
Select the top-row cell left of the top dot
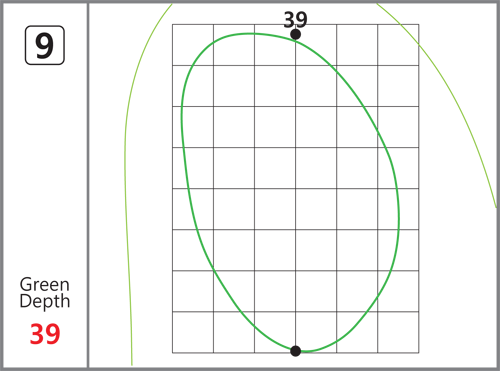[x=275, y=45]
